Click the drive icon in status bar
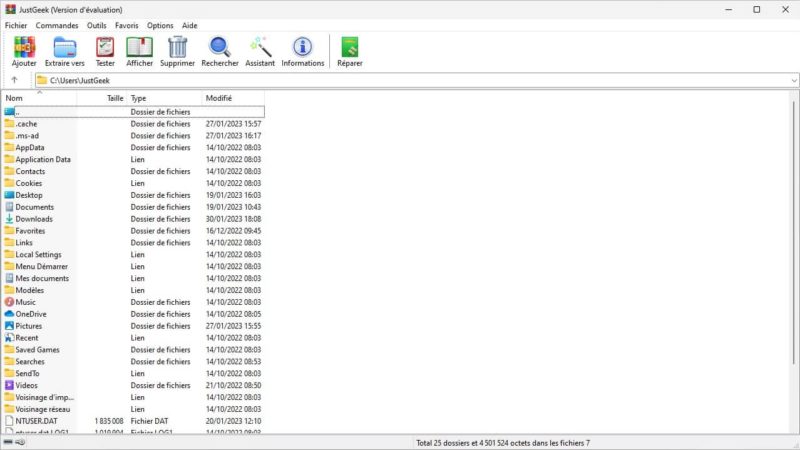Image resolution: width=800 pixels, height=450 pixels. [8, 442]
